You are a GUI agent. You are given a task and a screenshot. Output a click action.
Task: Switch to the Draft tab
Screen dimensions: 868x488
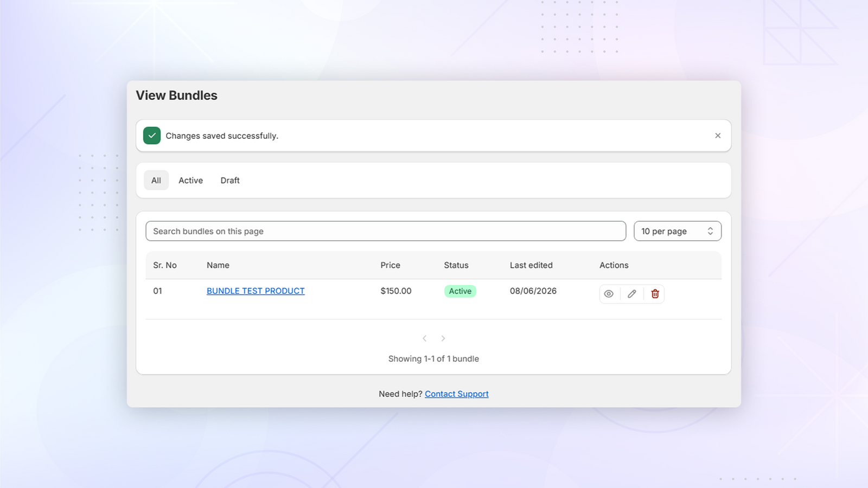point(230,181)
